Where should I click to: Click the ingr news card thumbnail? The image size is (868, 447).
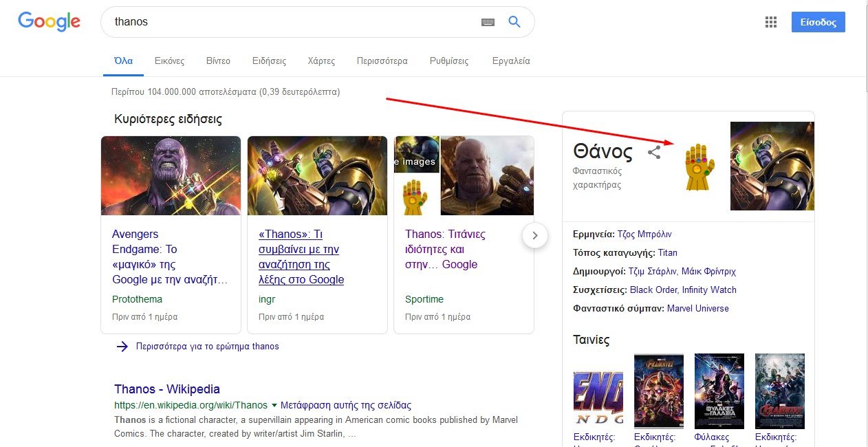[317, 175]
